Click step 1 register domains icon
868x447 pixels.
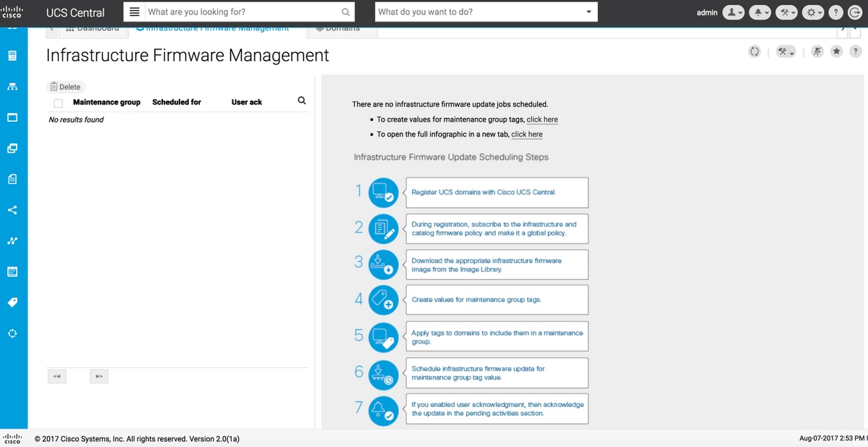[383, 193]
